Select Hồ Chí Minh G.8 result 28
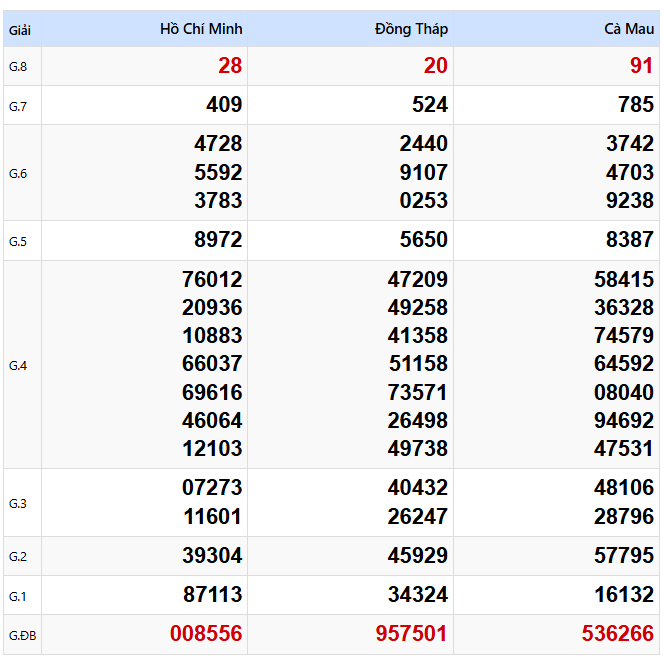The height and width of the screenshot is (664, 664). tap(230, 66)
